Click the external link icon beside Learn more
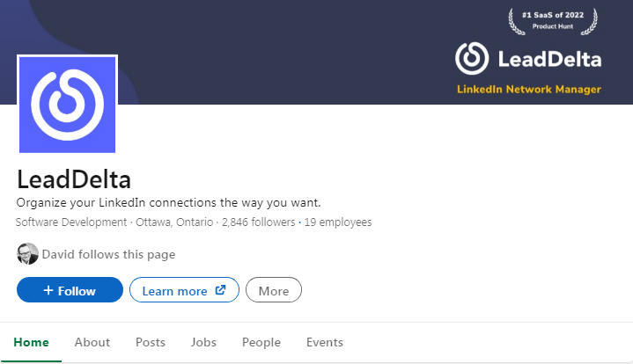633x364 pixels. pyautogui.click(x=220, y=290)
